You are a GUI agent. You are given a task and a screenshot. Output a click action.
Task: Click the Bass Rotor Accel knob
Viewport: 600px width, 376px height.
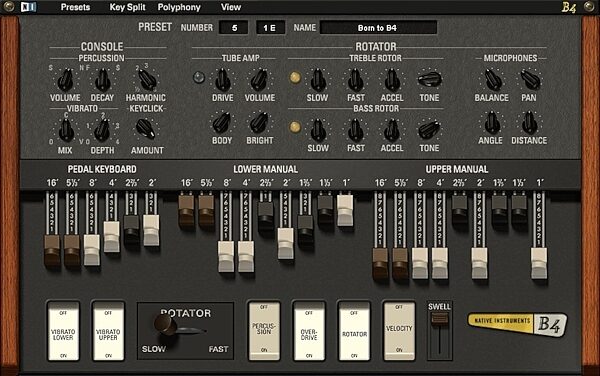click(392, 130)
